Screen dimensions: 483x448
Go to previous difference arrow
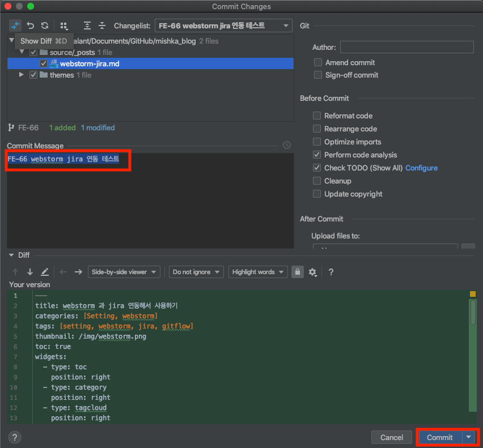[x=15, y=272]
